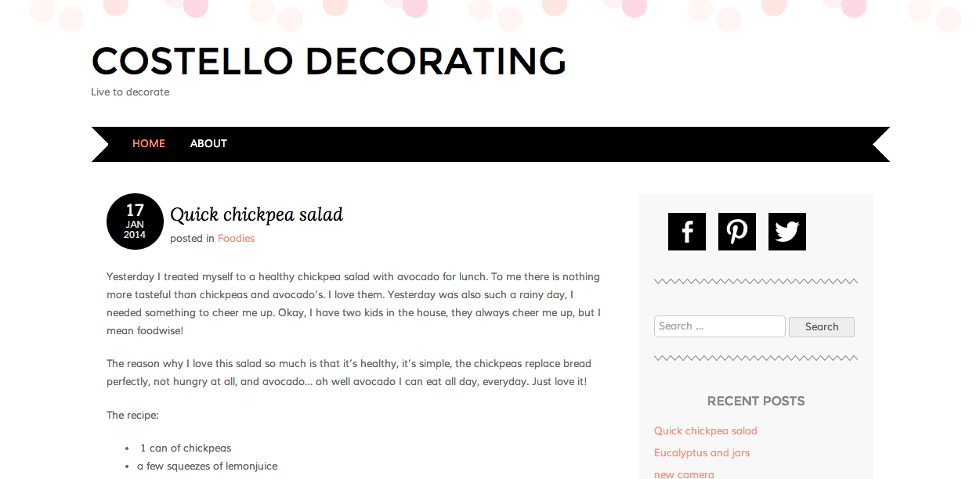This screenshot has height=479, width=980.
Task: Click the Live to decorate tagline
Action: coord(130,92)
